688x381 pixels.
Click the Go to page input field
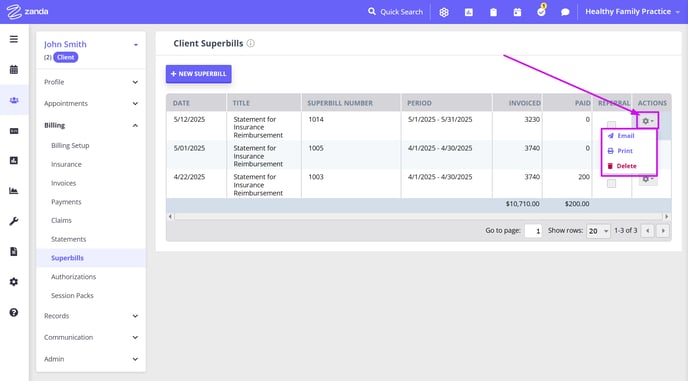pyautogui.click(x=533, y=231)
